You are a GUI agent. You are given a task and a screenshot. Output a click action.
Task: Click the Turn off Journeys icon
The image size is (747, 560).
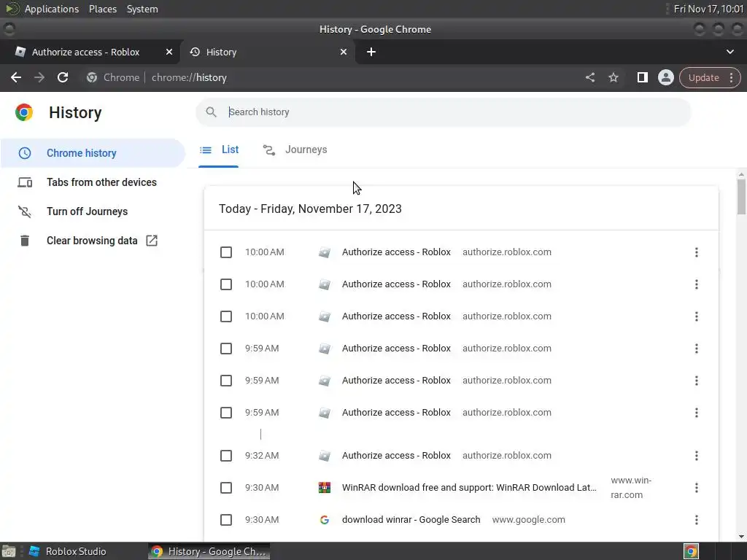click(25, 211)
